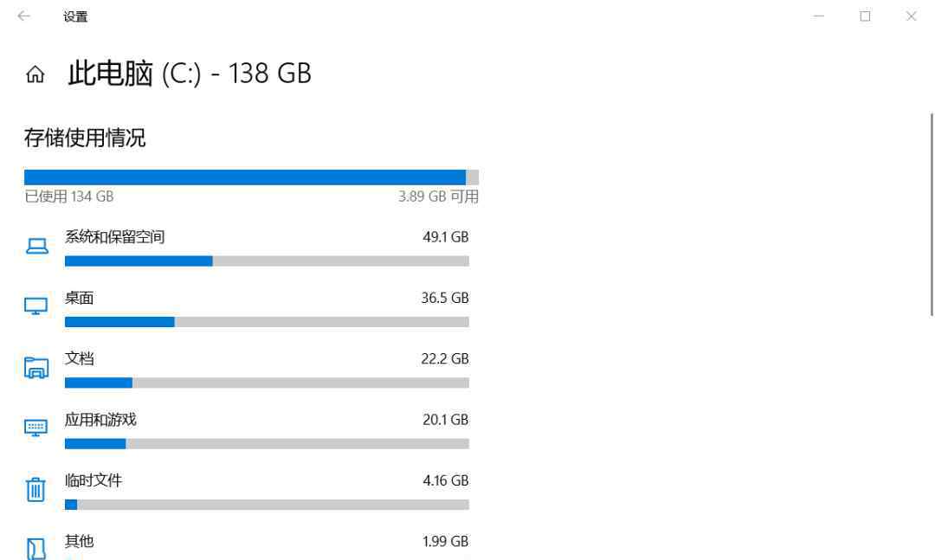Viewport: 935px width, 560px height.
Task: Go to Settings home via house icon
Action: tap(35, 74)
